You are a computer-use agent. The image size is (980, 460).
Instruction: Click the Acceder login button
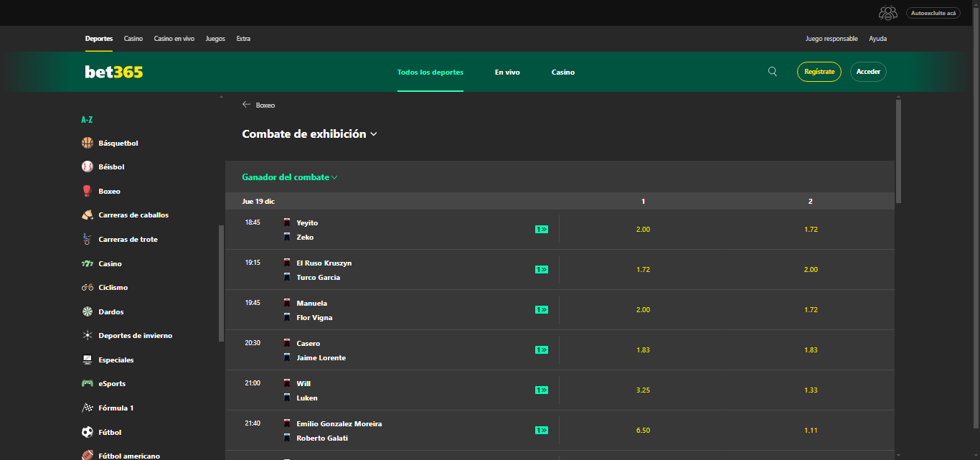868,72
